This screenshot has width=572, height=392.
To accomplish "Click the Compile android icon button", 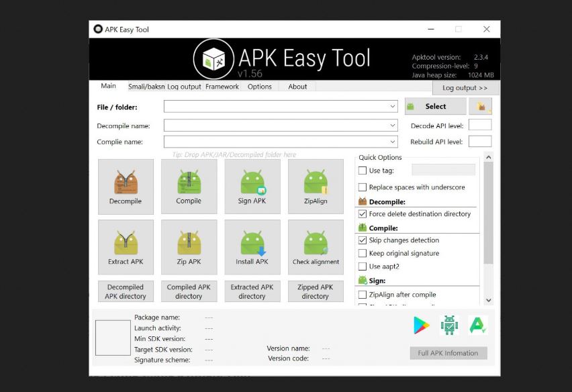I will [x=189, y=187].
